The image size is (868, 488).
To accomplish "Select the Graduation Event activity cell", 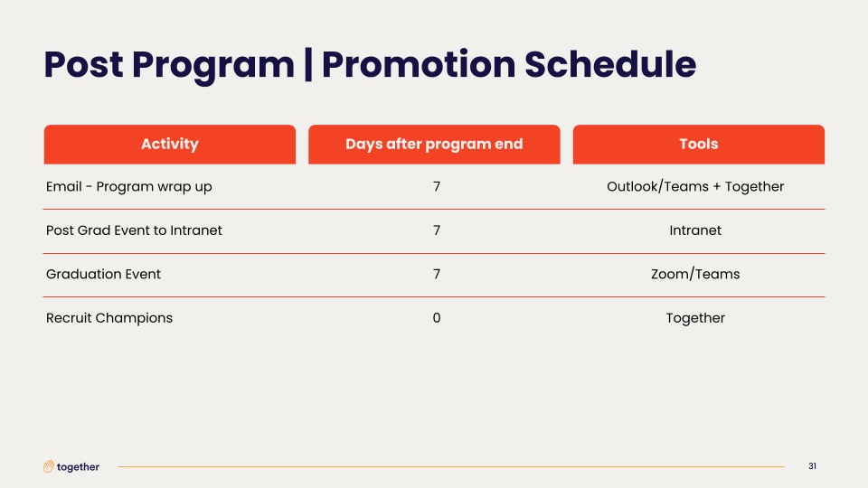I will pyautogui.click(x=103, y=274).
